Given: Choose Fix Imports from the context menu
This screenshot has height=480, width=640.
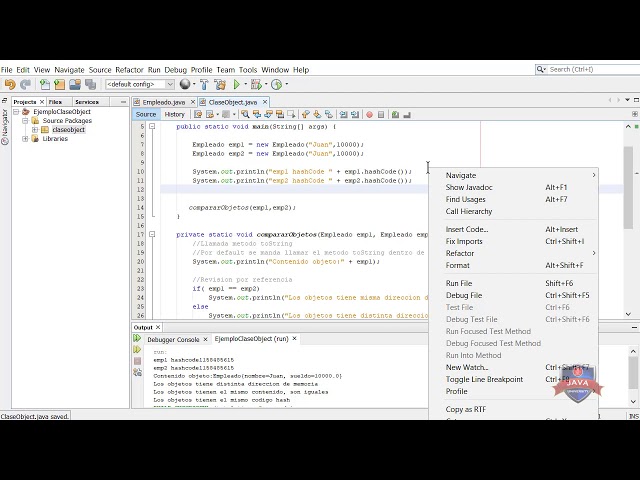Looking at the screenshot, I should 513,241.
